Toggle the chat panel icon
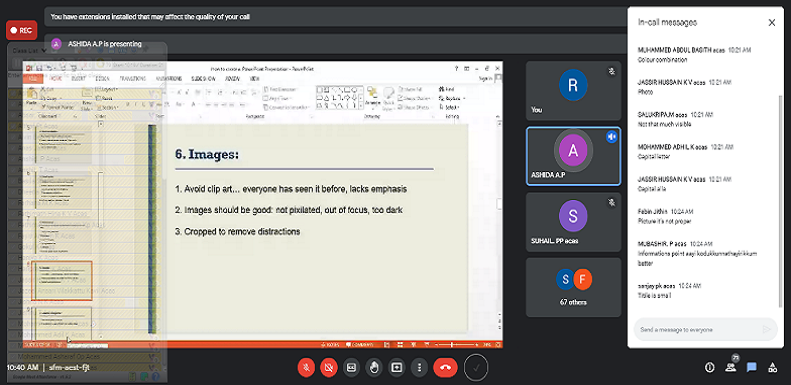The width and height of the screenshot is (791, 385). (x=752, y=367)
